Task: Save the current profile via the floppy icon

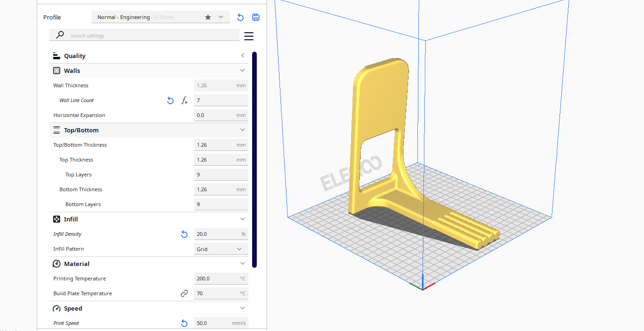Action: coord(256,17)
